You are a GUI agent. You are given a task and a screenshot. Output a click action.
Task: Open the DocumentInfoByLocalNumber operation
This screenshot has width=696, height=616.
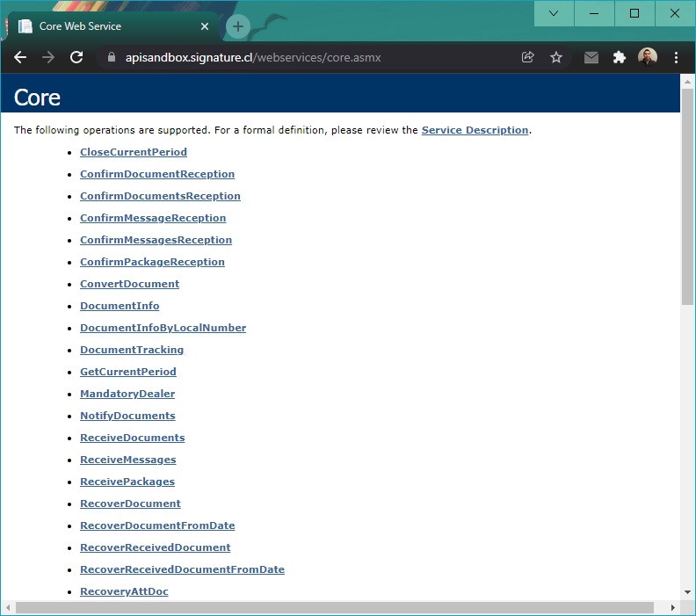tap(163, 328)
